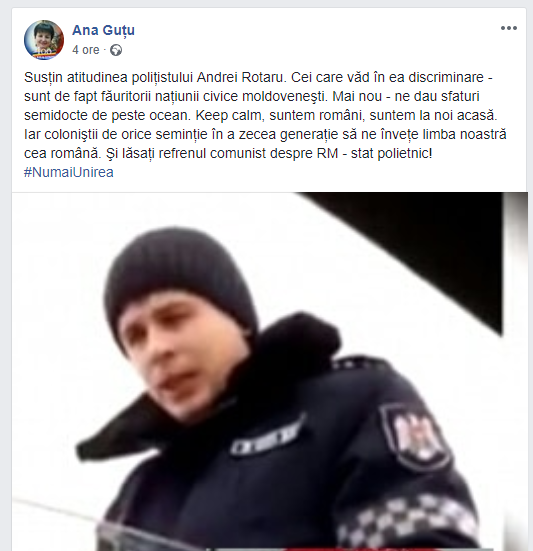
Task: Open the post options three-dot menu
Action: (508, 28)
